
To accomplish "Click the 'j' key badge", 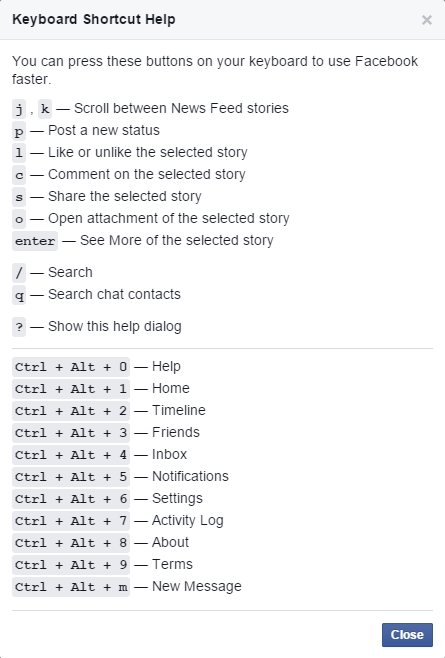I will tap(19, 109).
